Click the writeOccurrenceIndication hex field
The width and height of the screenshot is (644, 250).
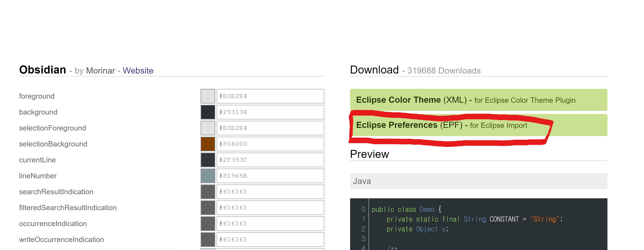click(270, 240)
